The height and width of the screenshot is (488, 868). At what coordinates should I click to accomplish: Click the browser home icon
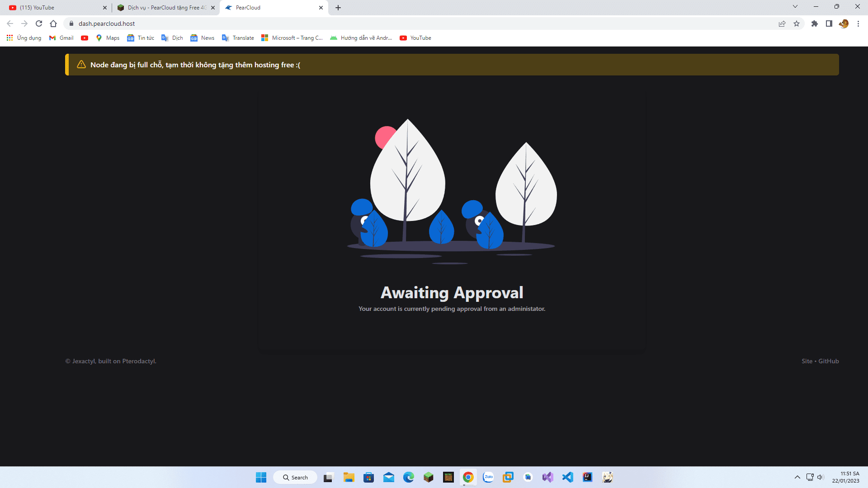pos(53,23)
